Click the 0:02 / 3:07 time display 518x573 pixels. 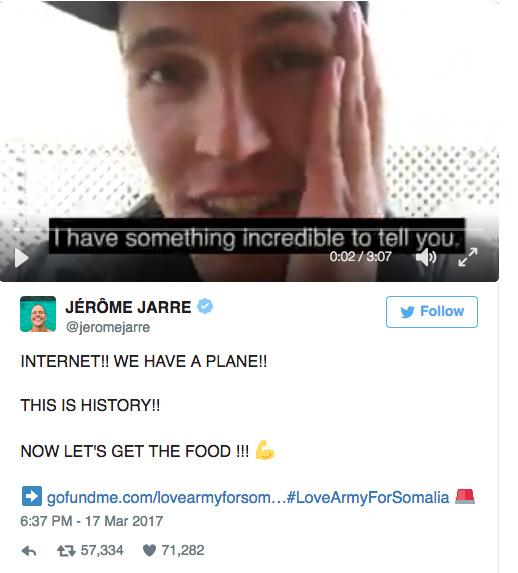point(360,257)
